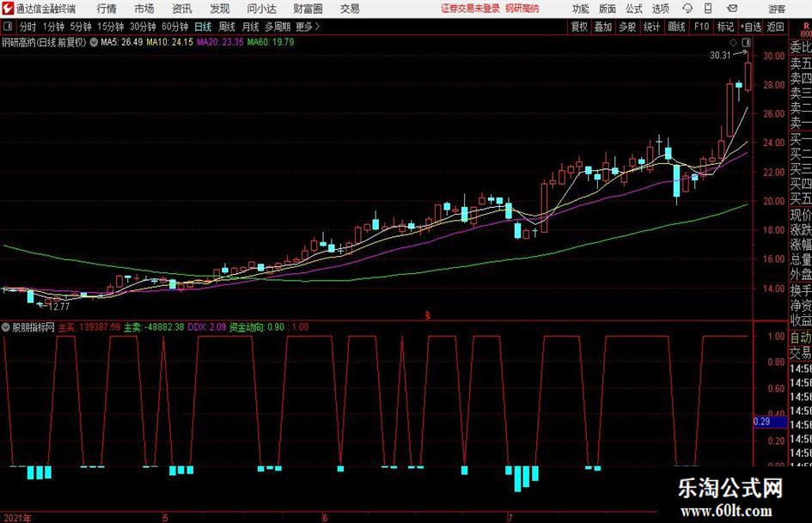Click the 钢研高纳 stock name in title bar

click(522, 9)
